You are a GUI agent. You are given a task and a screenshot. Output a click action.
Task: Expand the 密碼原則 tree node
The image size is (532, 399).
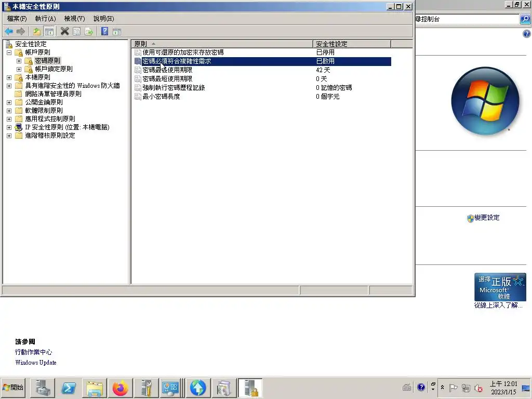tap(19, 61)
